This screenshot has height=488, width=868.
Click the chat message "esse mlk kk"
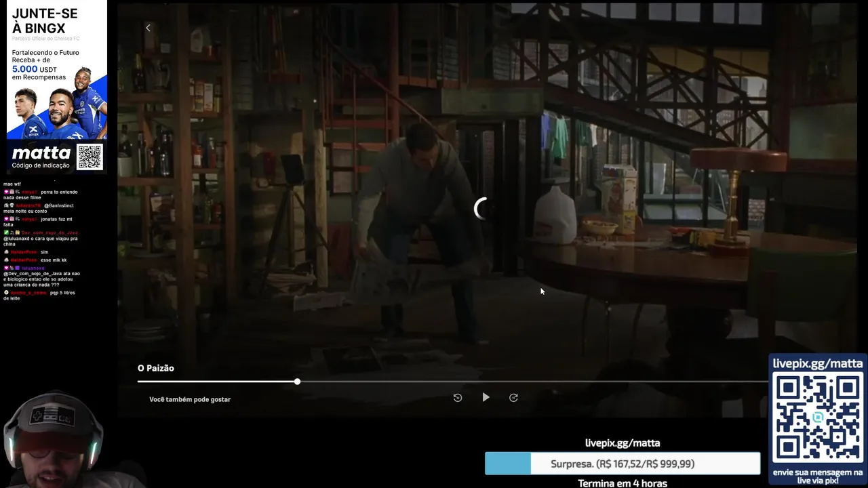[54, 260]
